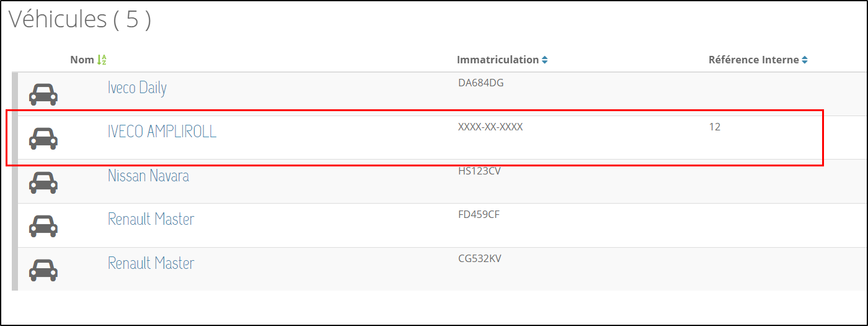Viewport: 868px width, 326px height.
Task: Click the Nom column header label
Action: (x=82, y=60)
